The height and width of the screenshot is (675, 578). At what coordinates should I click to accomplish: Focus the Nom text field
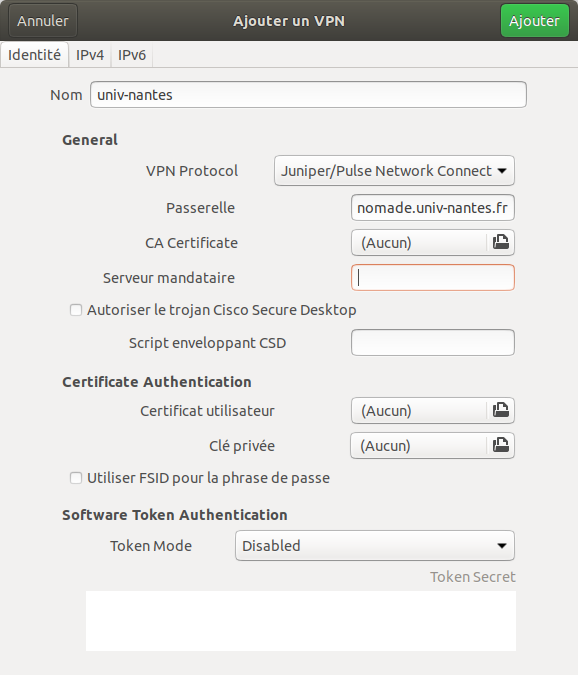tap(308, 95)
